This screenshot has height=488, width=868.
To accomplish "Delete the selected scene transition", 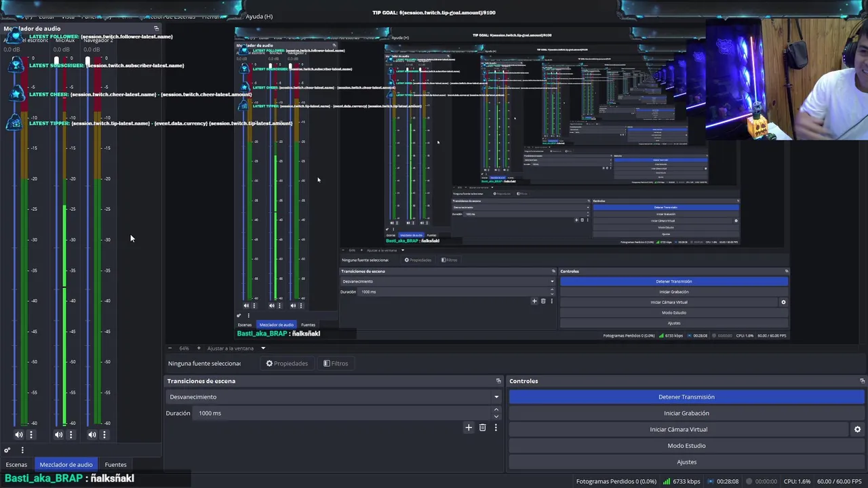I will 482,428.
